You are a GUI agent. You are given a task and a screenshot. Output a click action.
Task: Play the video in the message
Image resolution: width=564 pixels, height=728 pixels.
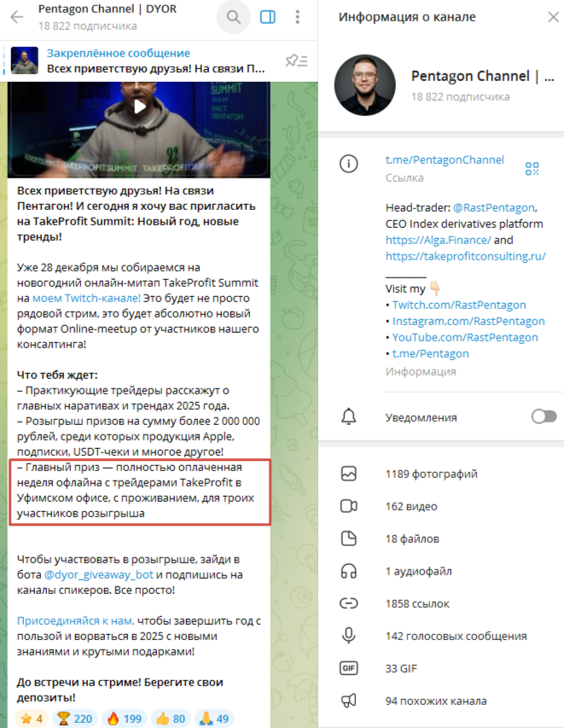click(x=140, y=107)
